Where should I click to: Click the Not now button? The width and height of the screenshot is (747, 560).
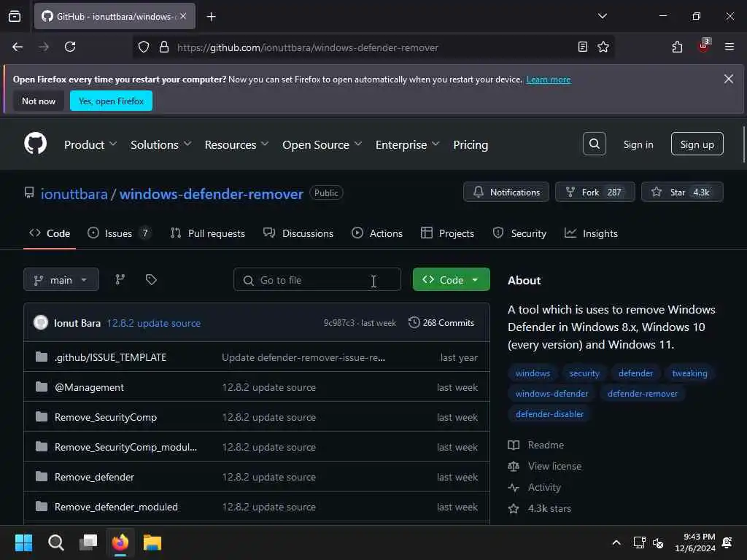39,101
